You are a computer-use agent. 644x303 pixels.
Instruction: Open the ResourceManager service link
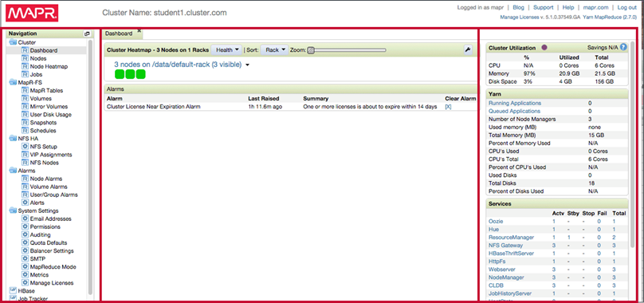tap(512, 238)
